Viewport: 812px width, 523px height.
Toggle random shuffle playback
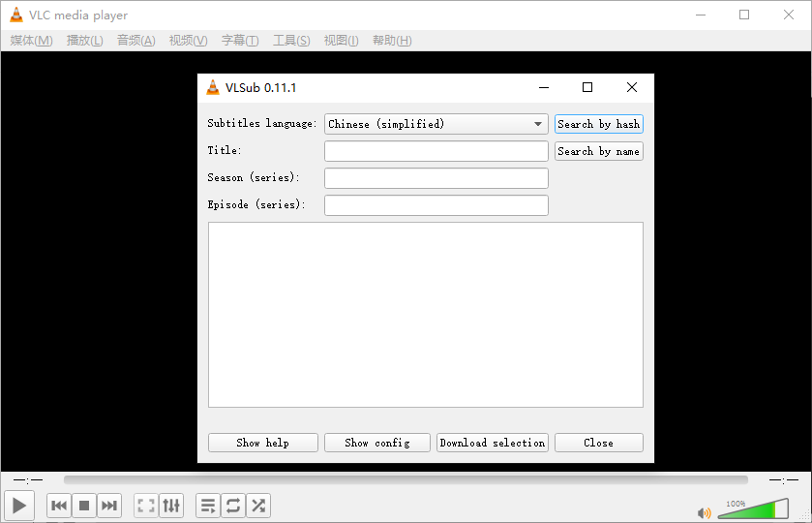point(257,506)
